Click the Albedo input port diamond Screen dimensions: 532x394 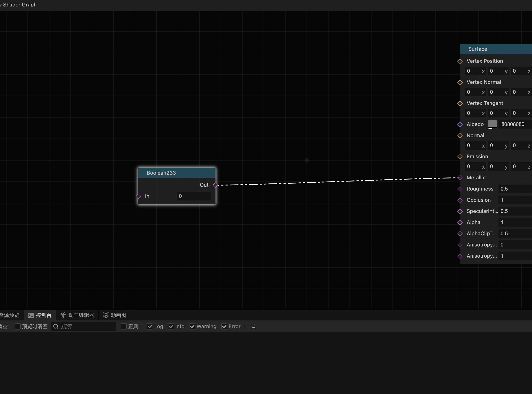(460, 124)
